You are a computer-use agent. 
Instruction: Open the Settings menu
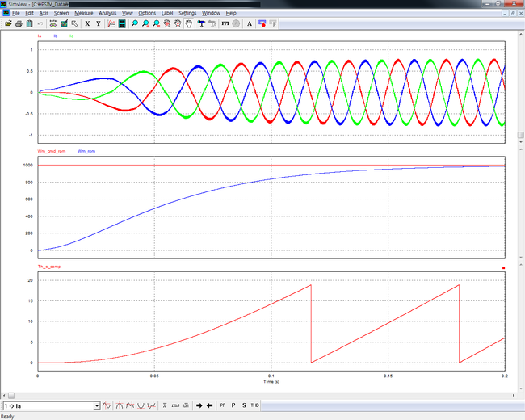tap(187, 13)
